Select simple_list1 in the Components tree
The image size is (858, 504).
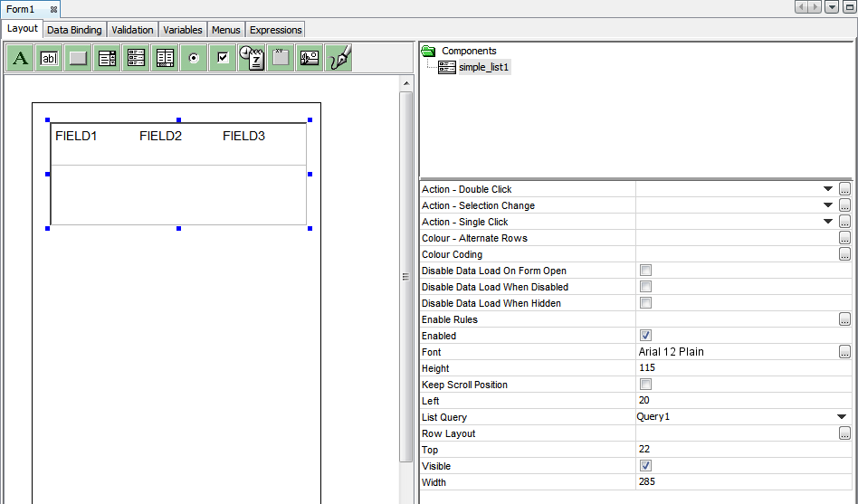[484, 67]
